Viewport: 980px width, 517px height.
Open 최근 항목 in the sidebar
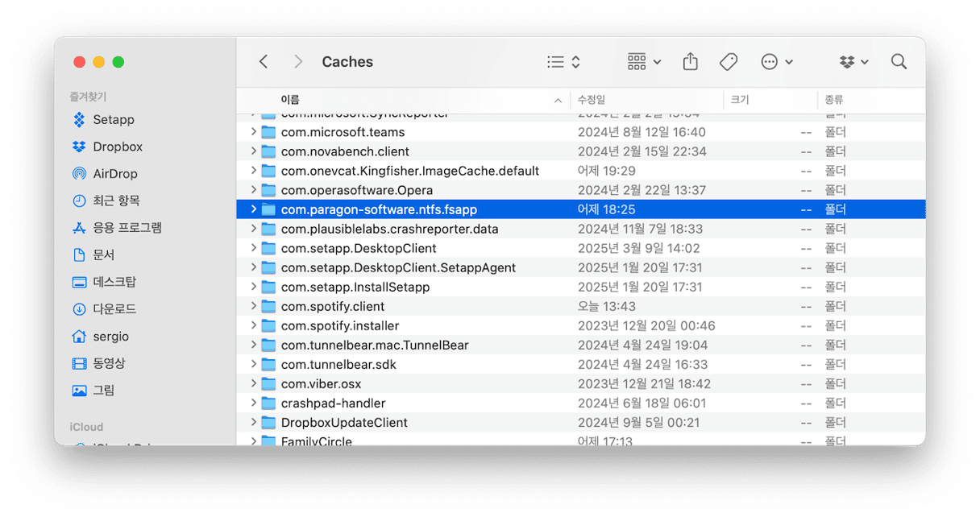pos(106,201)
